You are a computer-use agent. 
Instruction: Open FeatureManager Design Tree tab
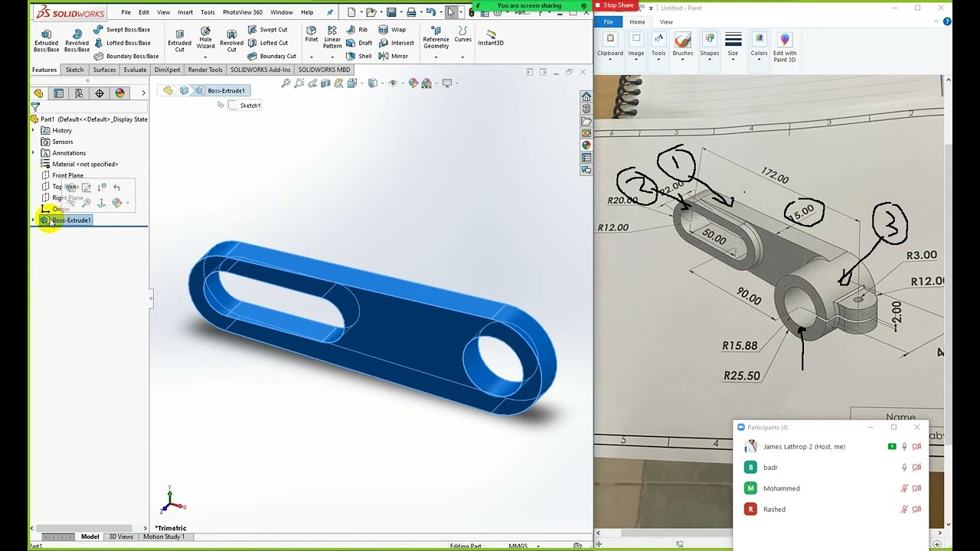click(38, 93)
